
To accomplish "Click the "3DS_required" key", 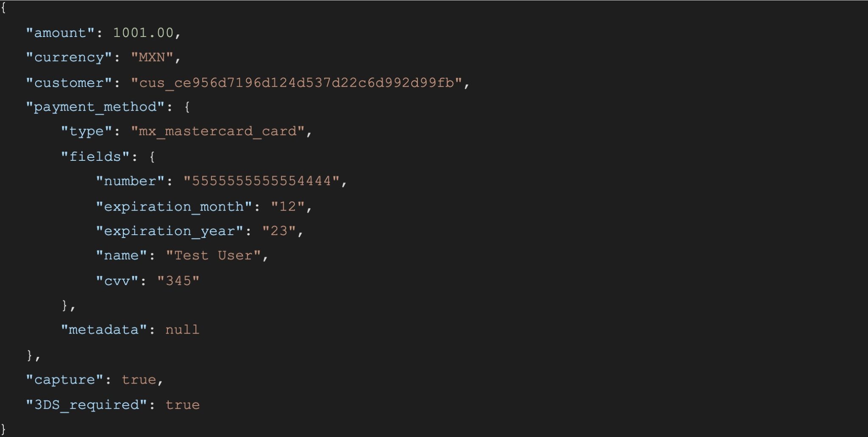I will [x=86, y=405].
